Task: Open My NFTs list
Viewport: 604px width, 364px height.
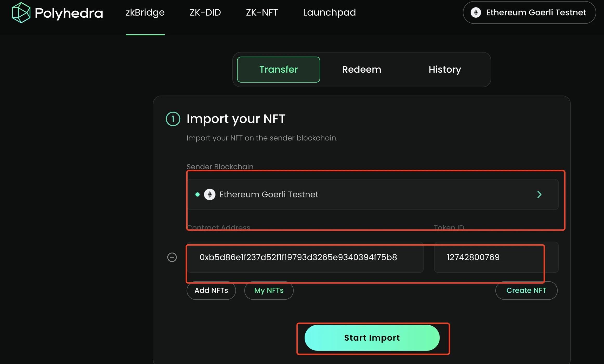Action: [x=269, y=290]
